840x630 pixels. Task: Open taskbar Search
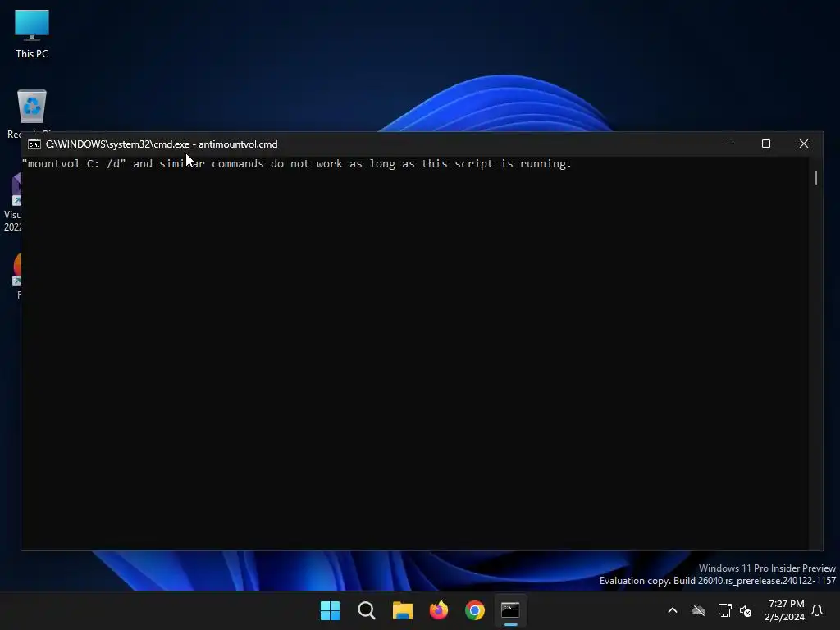point(367,610)
